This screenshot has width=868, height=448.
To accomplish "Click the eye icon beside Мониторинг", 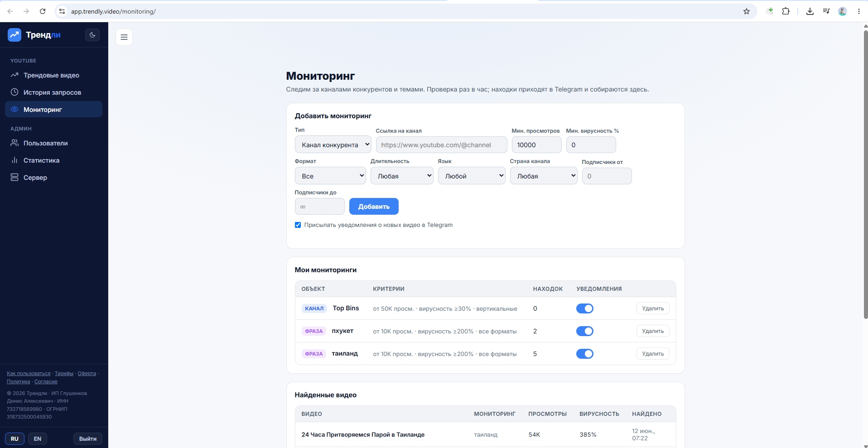I will click(x=14, y=110).
